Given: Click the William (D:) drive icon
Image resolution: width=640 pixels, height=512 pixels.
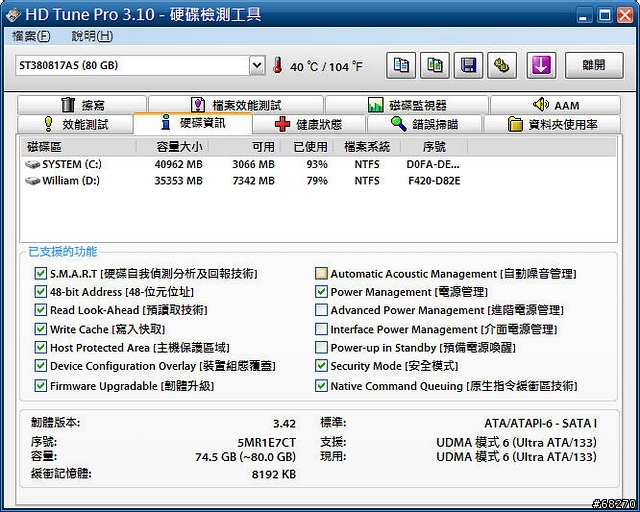Looking at the screenshot, I should [32, 181].
